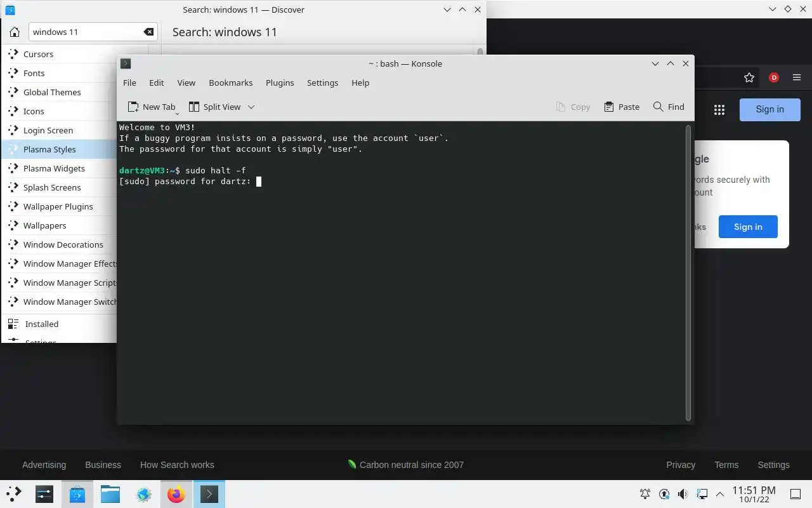Open the Privacy link in browser footer
Image resolution: width=812 pixels, height=508 pixels.
tap(681, 465)
